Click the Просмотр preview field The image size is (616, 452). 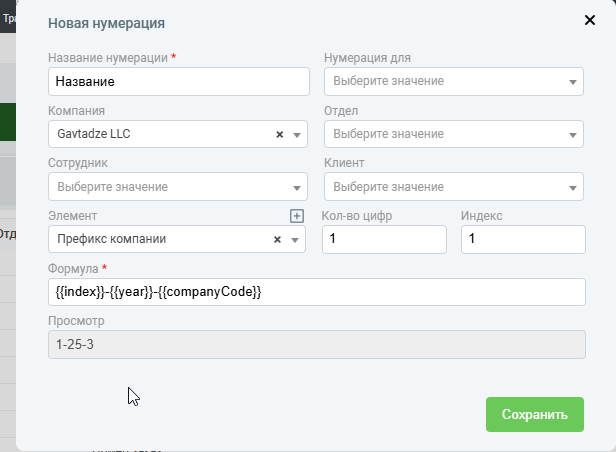point(316,344)
